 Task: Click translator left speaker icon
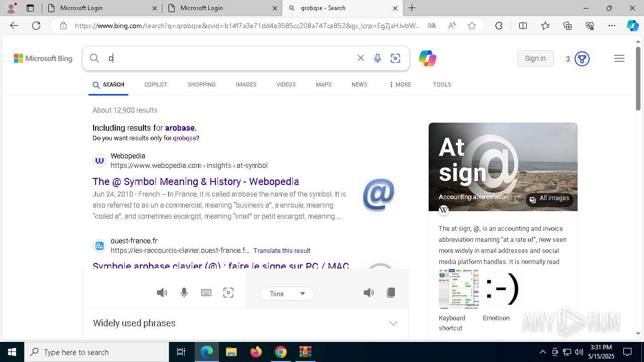(162, 293)
